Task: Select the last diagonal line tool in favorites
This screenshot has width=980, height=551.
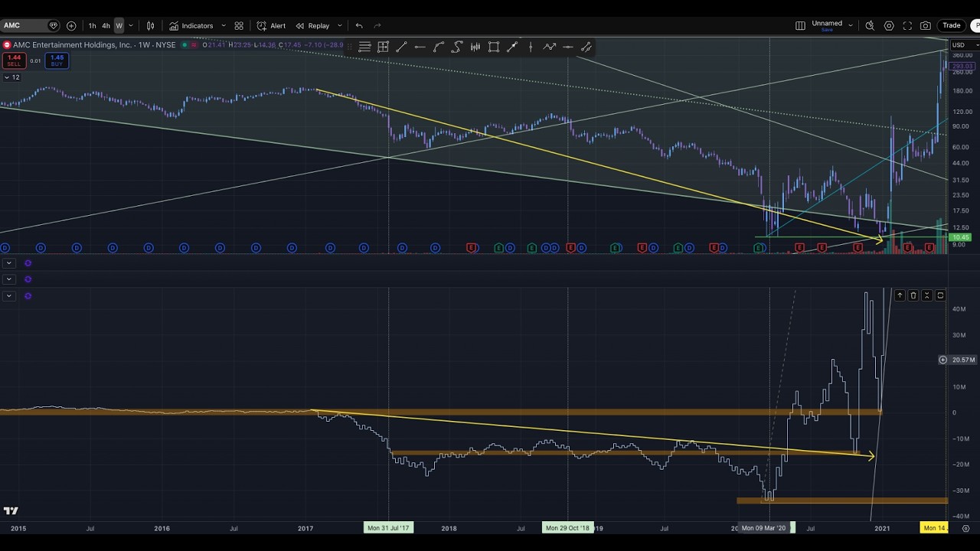Action: pos(586,47)
